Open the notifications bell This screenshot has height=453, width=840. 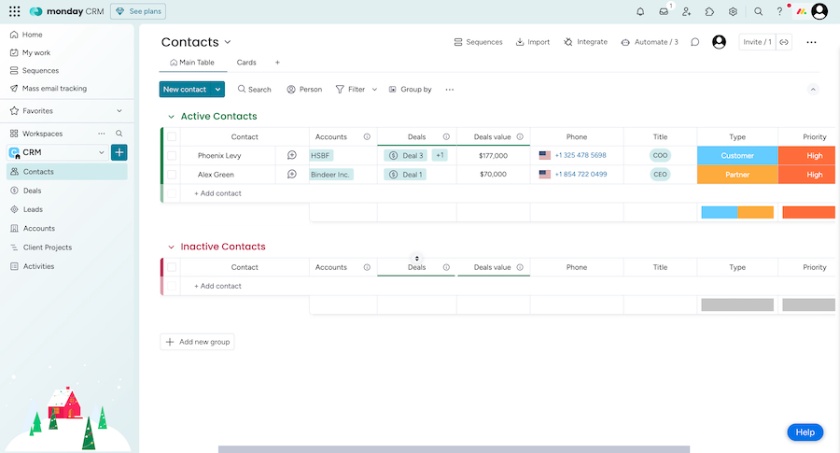(x=640, y=11)
